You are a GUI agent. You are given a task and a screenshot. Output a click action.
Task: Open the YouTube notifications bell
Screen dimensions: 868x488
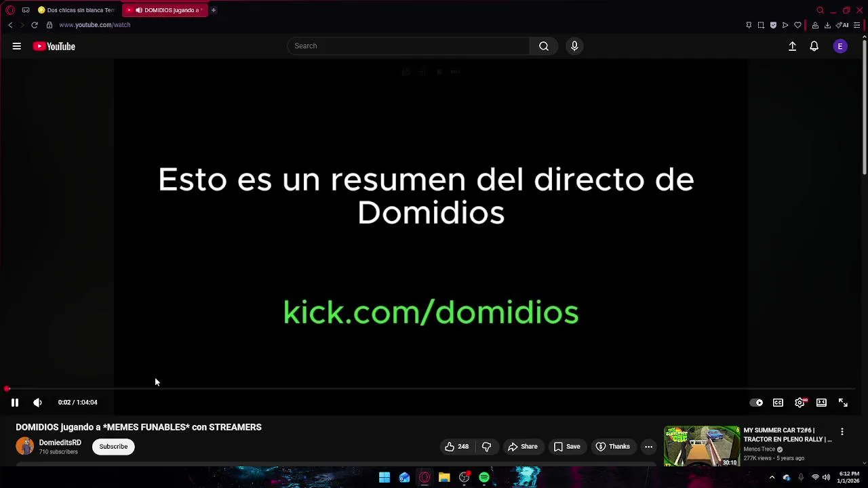[814, 46]
